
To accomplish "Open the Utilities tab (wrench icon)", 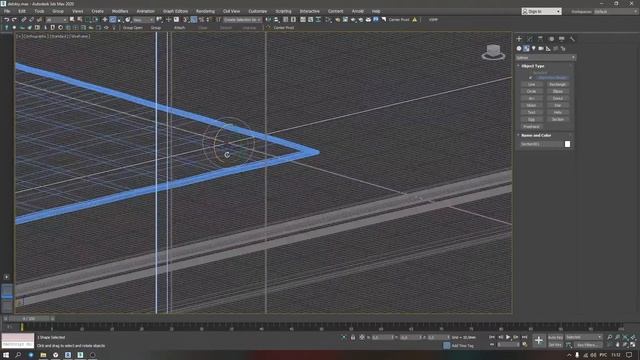I will 572,39.
